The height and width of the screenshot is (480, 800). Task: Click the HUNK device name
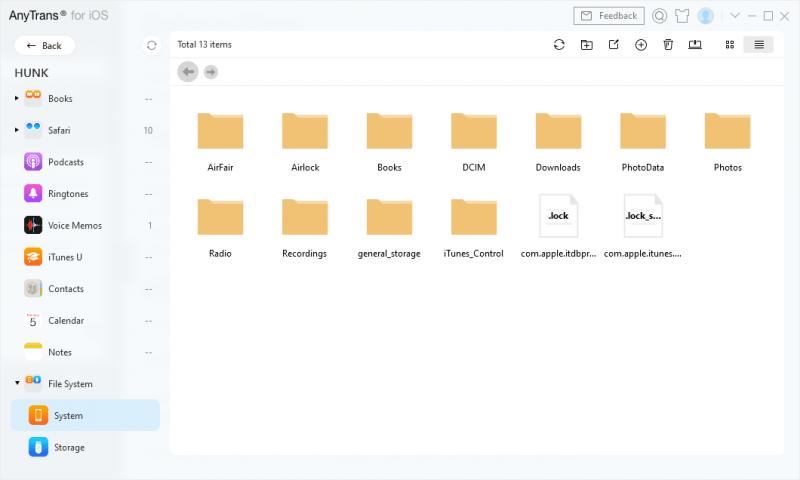[x=32, y=73]
